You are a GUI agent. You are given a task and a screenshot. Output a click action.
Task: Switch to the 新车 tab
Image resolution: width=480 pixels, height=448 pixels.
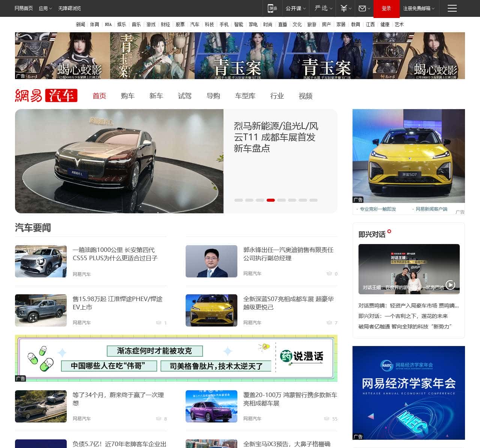coord(156,96)
